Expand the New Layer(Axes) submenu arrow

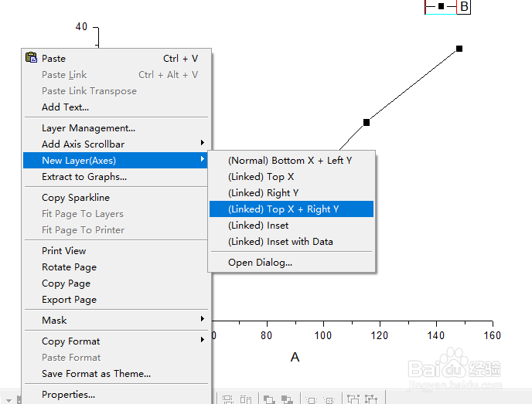[203, 158]
